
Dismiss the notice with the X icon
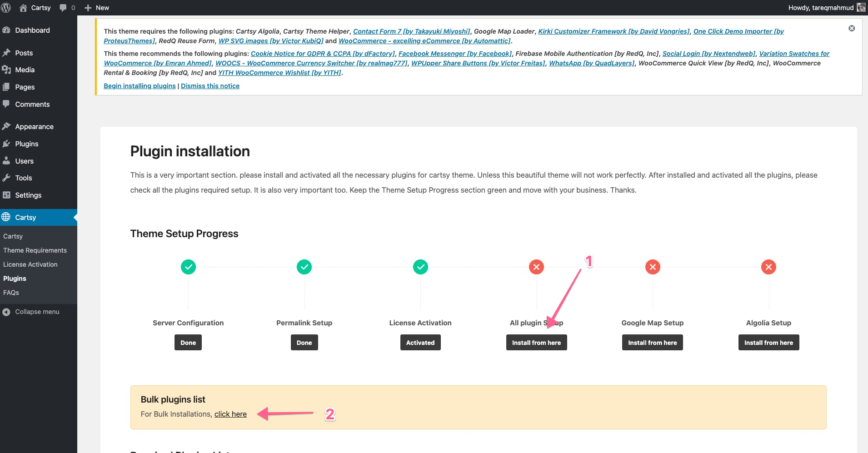tap(852, 28)
